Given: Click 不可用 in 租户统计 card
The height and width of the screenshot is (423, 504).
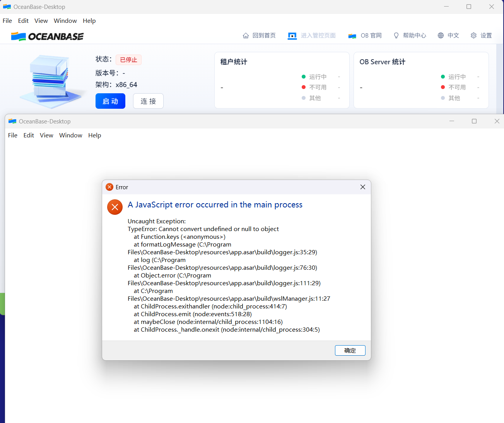Looking at the screenshot, I should pyautogui.click(x=318, y=87).
